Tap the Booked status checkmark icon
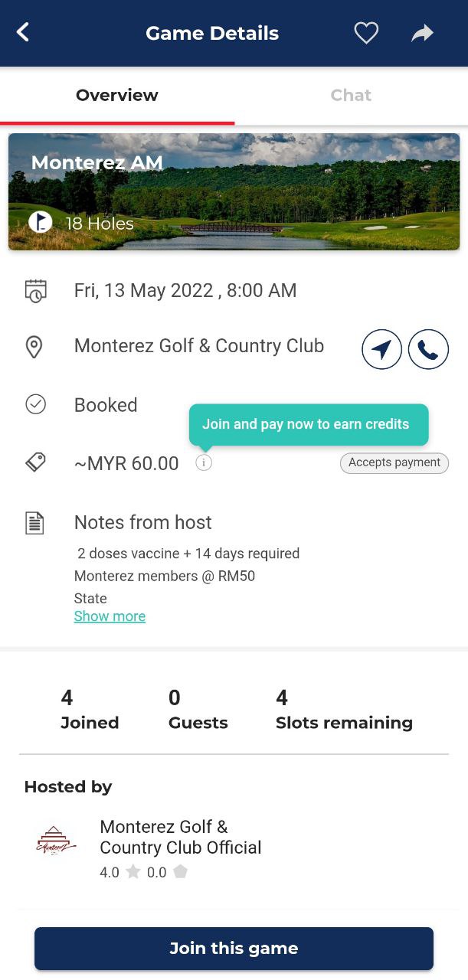Viewport: 468px width, 980px height. click(x=35, y=404)
